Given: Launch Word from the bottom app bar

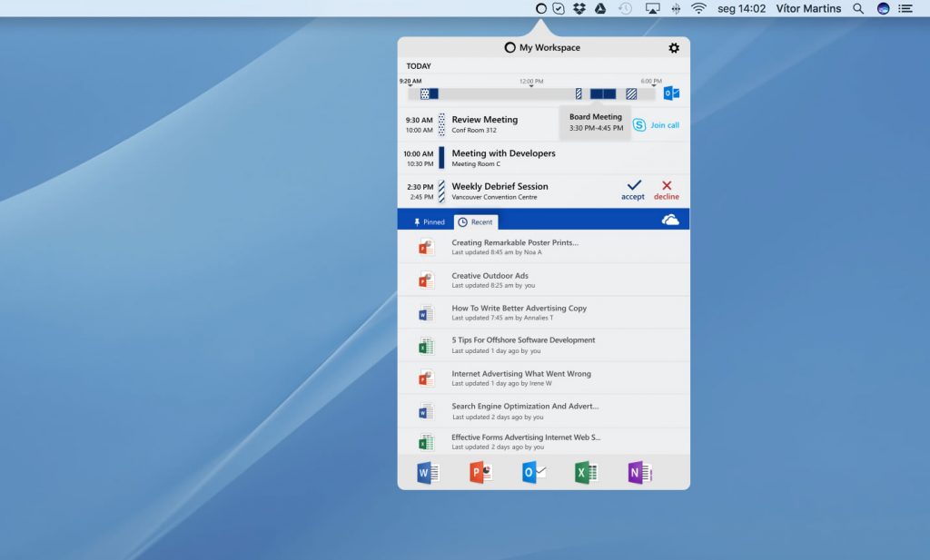Looking at the screenshot, I should [427, 473].
